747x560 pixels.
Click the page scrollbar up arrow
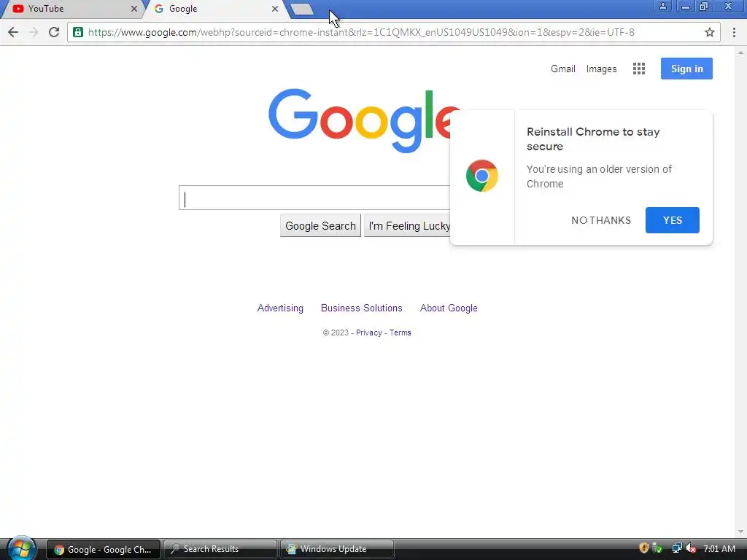tap(740, 52)
